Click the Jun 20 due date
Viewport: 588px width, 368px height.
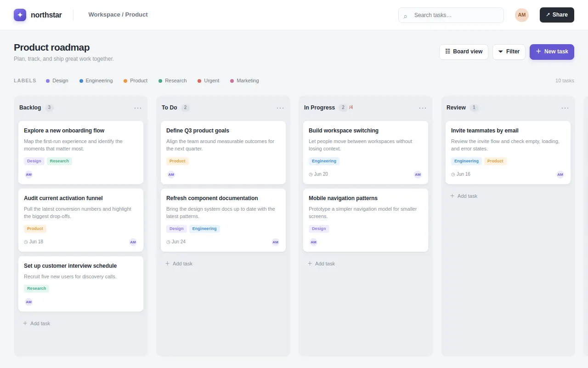pos(318,174)
